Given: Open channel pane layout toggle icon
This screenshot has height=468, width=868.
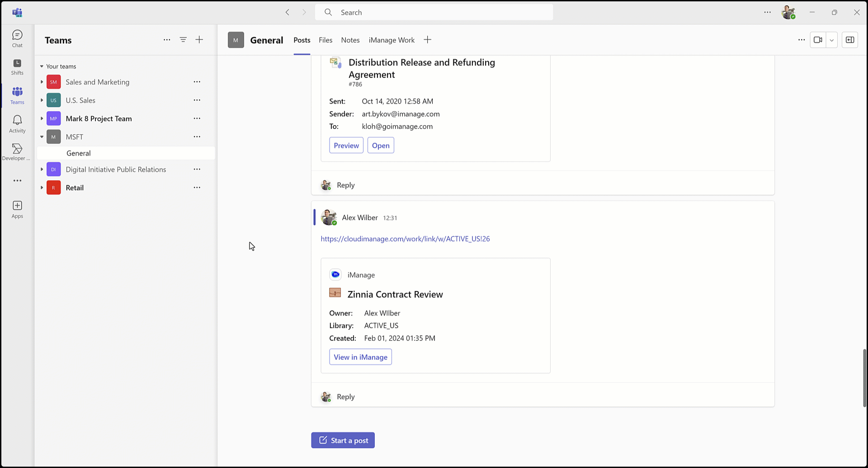Looking at the screenshot, I should coord(849,40).
